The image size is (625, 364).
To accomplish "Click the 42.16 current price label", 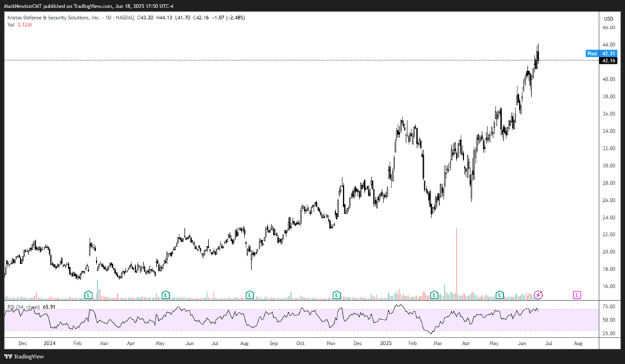I will click(608, 61).
